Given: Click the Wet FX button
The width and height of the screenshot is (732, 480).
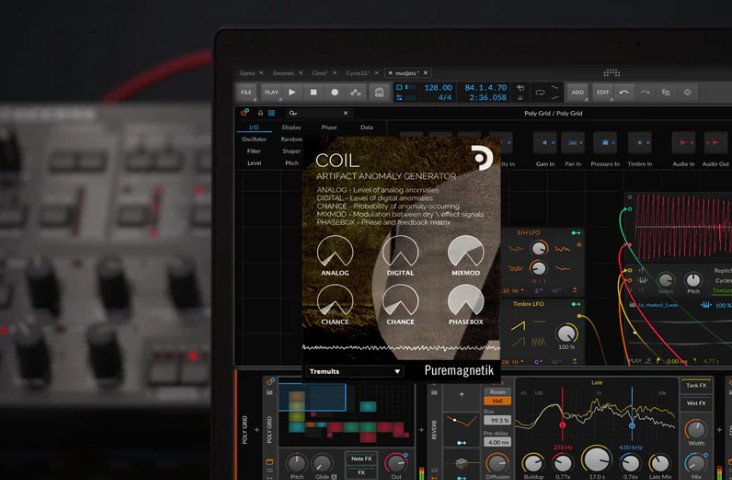Looking at the screenshot, I should pos(695,403).
